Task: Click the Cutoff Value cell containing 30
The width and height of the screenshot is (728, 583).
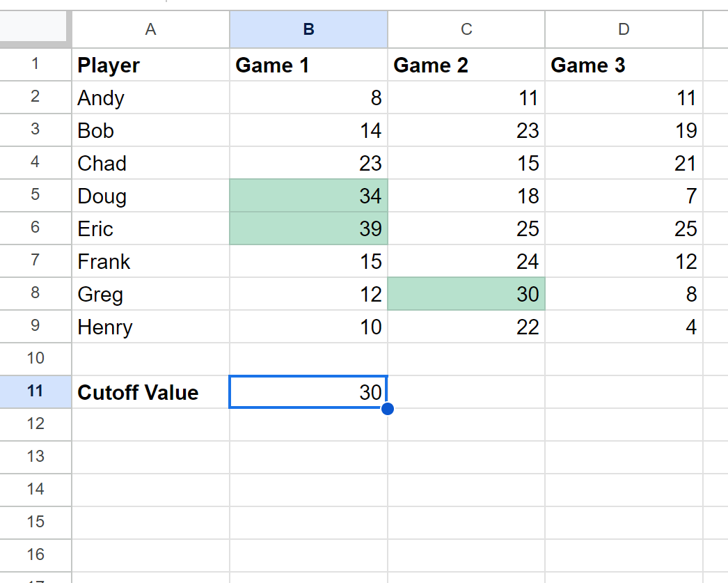Action: (x=308, y=392)
